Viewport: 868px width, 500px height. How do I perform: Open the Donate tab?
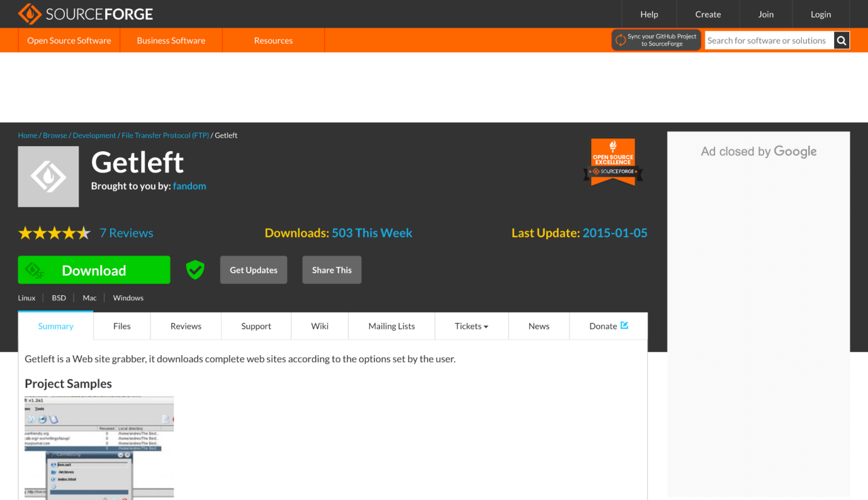[609, 326]
